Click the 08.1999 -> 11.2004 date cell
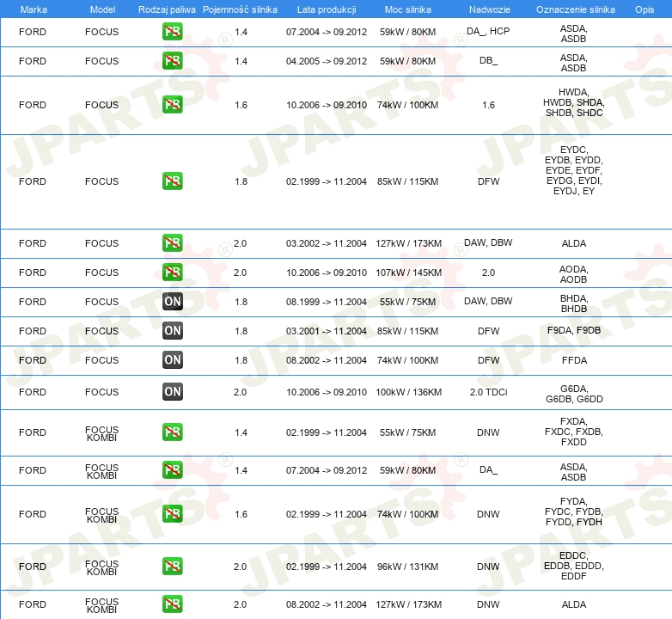 click(x=327, y=302)
